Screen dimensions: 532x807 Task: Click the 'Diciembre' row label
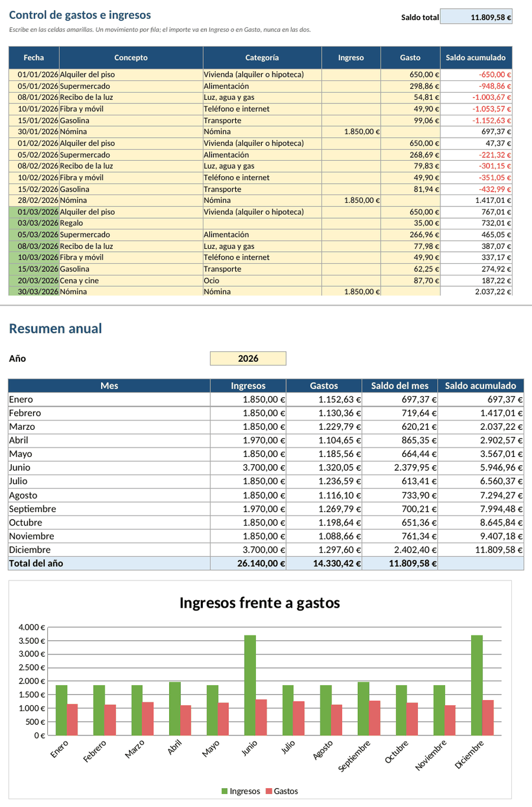[x=109, y=550]
